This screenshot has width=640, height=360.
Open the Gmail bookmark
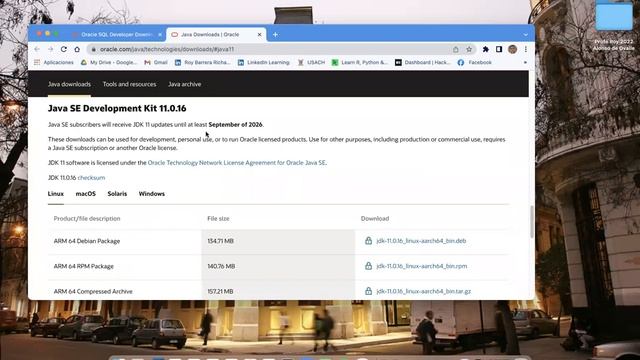coord(156,62)
